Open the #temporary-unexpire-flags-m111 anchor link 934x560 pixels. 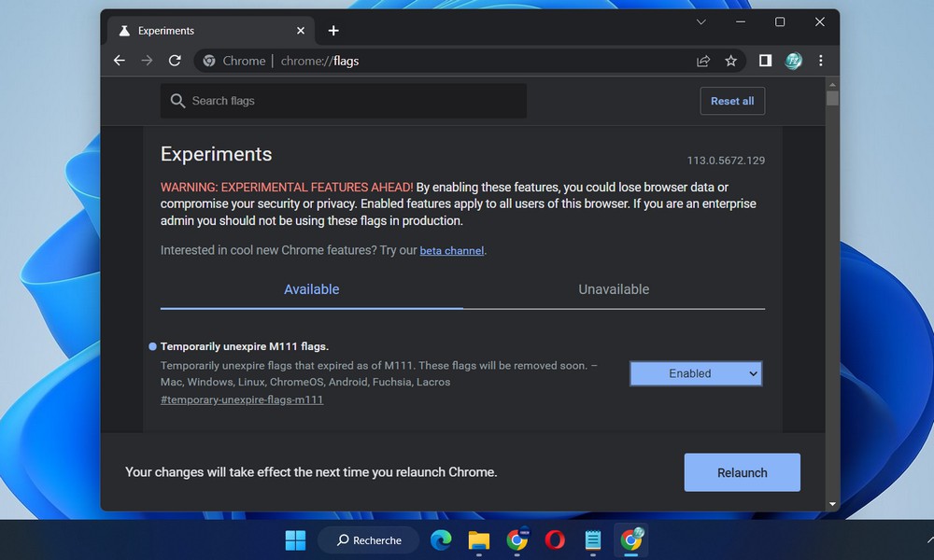click(x=242, y=399)
